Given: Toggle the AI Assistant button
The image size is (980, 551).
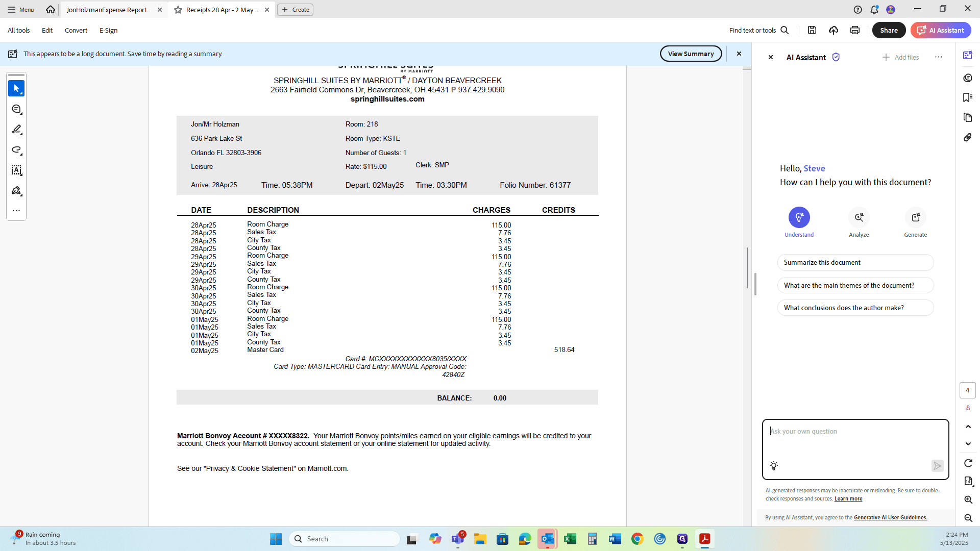Looking at the screenshot, I should (941, 31).
